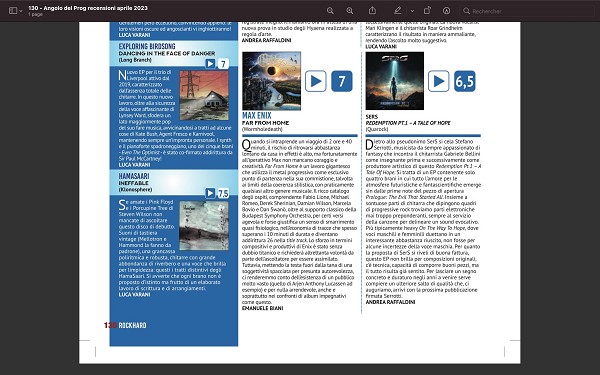Toggle the sidebar view button
This screenshot has width=600, height=375.
click(13, 11)
